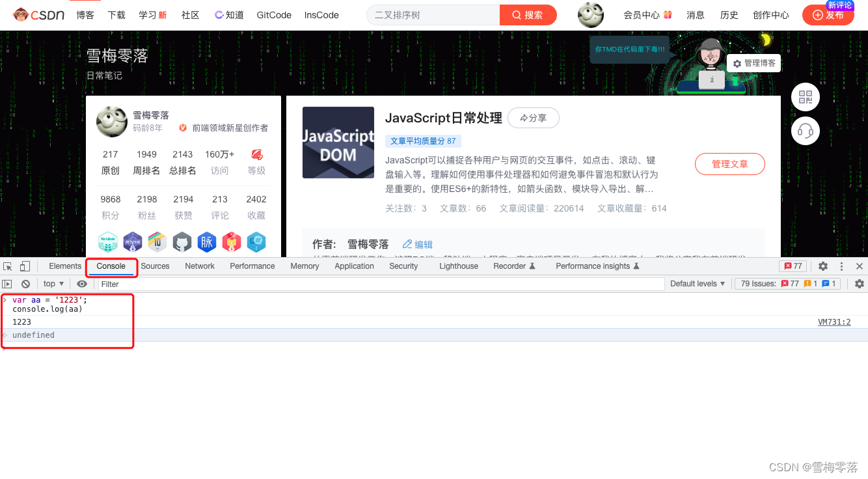
Task: Click the 雪梅零落 profile avatar in sidebar
Action: [x=112, y=122]
